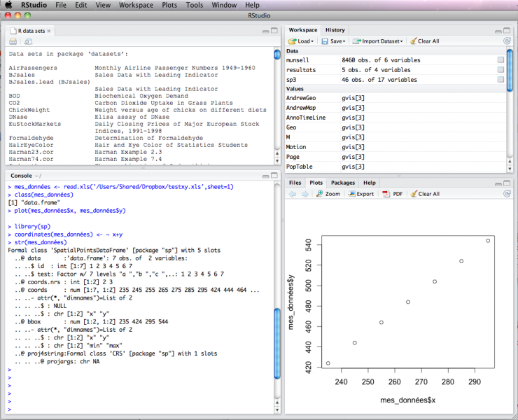
Task: Go to the next plot arrow
Action: [x=304, y=194]
